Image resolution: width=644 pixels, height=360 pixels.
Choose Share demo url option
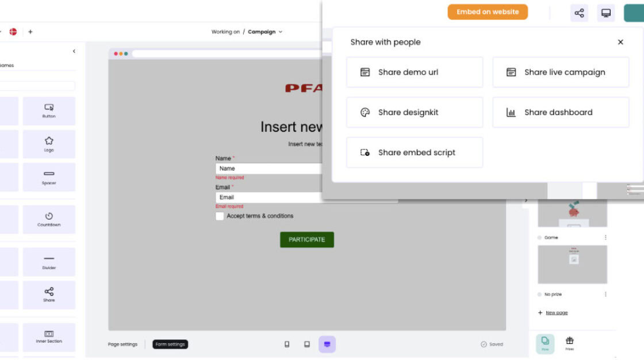click(x=415, y=72)
